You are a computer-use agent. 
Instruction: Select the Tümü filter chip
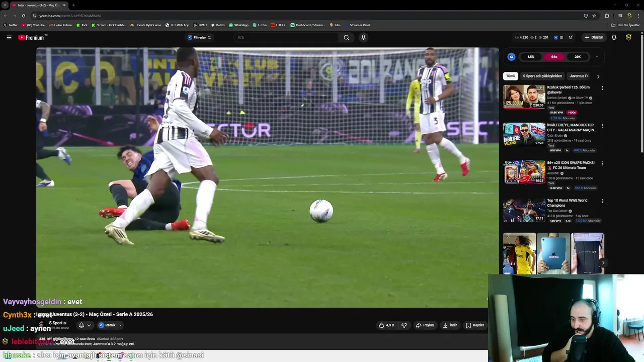click(x=511, y=76)
